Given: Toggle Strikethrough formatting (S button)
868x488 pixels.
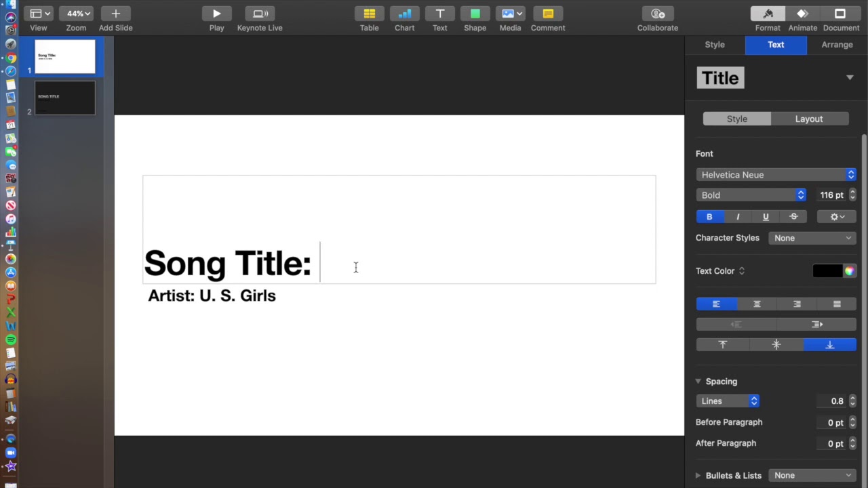Looking at the screenshot, I should [x=793, y=217].
